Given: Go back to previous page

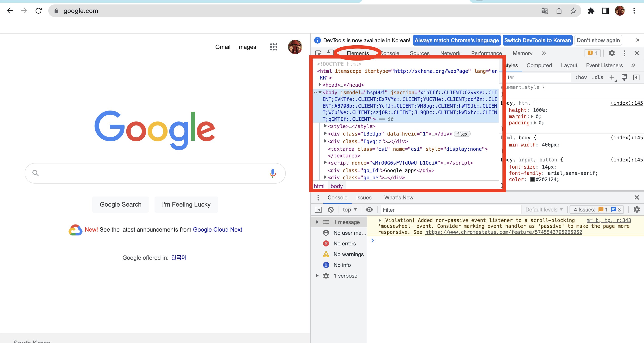Looking at the screenshot, I should click(10, 11).
